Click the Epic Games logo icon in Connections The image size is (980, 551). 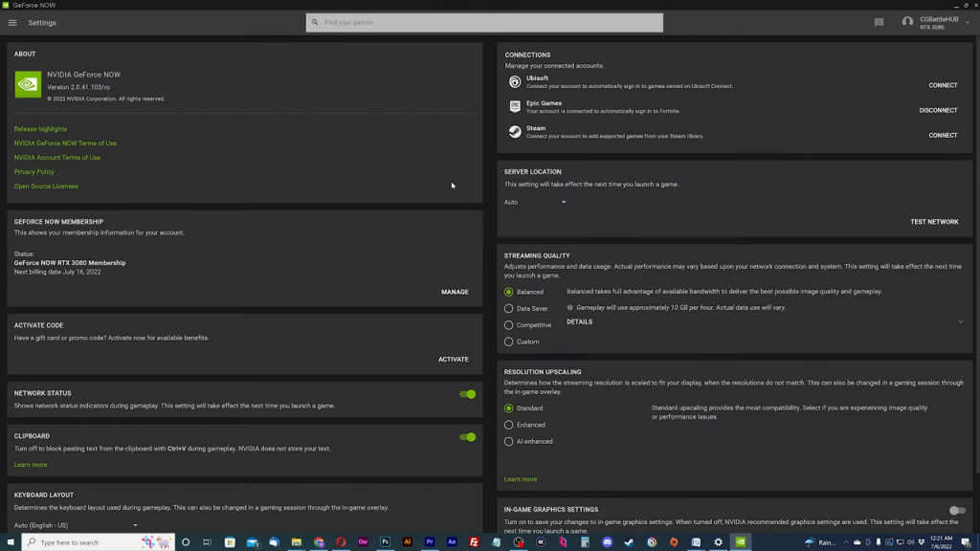coord(514,106)
